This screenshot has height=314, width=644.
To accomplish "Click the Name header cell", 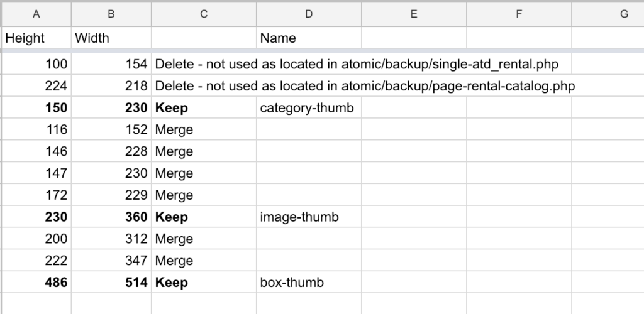I will point(309,38).
